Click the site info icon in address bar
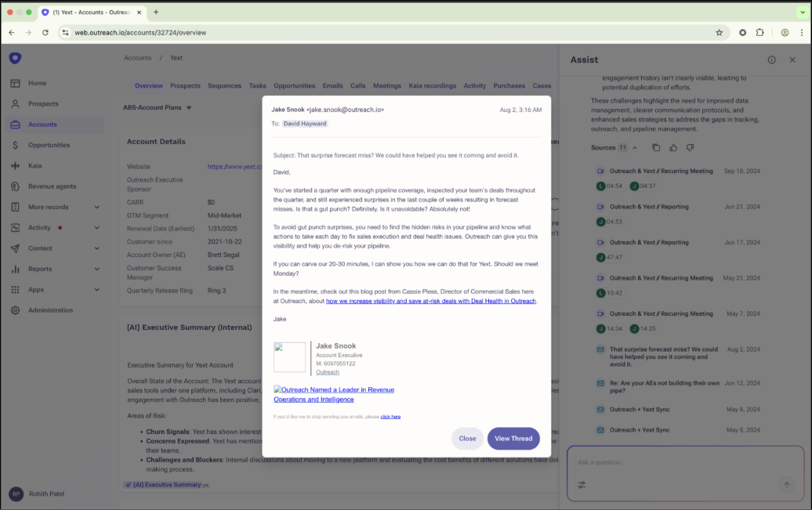The width and height of the screenshot is (812, 510). 65,33
